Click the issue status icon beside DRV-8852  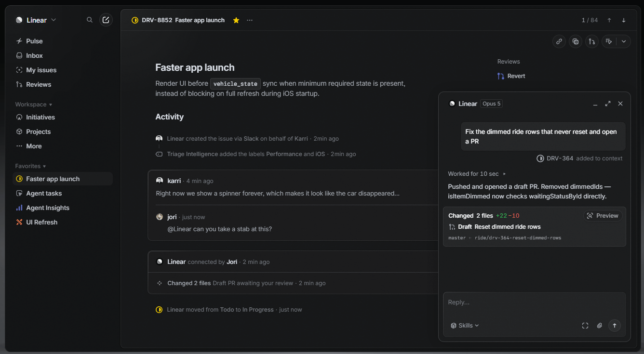point(135,20)
